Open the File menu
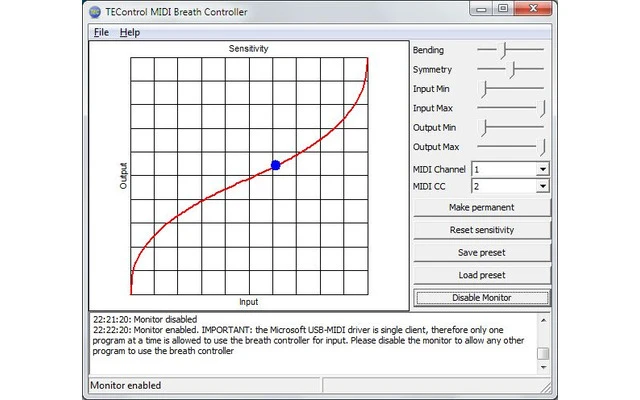 click(101, 32)
